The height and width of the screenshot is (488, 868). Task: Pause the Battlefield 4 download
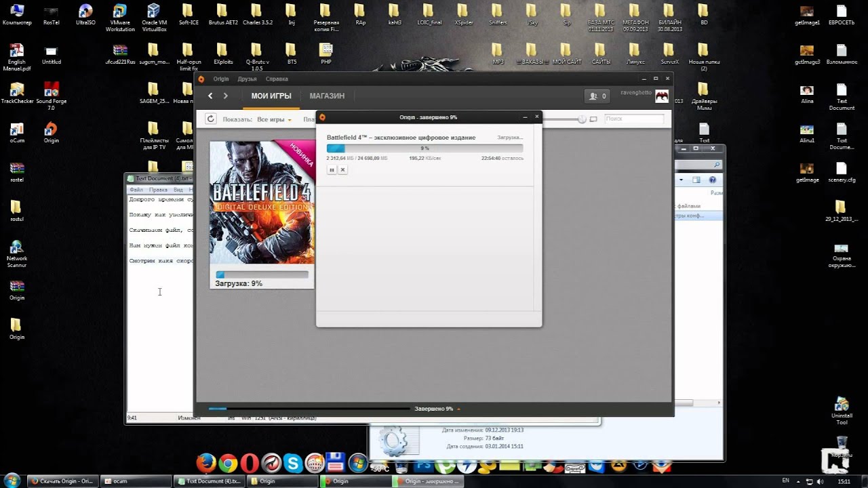tap(332, 169)
